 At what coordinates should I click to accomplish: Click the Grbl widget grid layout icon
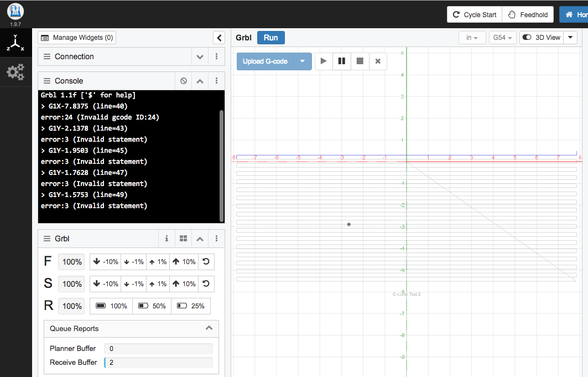point(184,239)
